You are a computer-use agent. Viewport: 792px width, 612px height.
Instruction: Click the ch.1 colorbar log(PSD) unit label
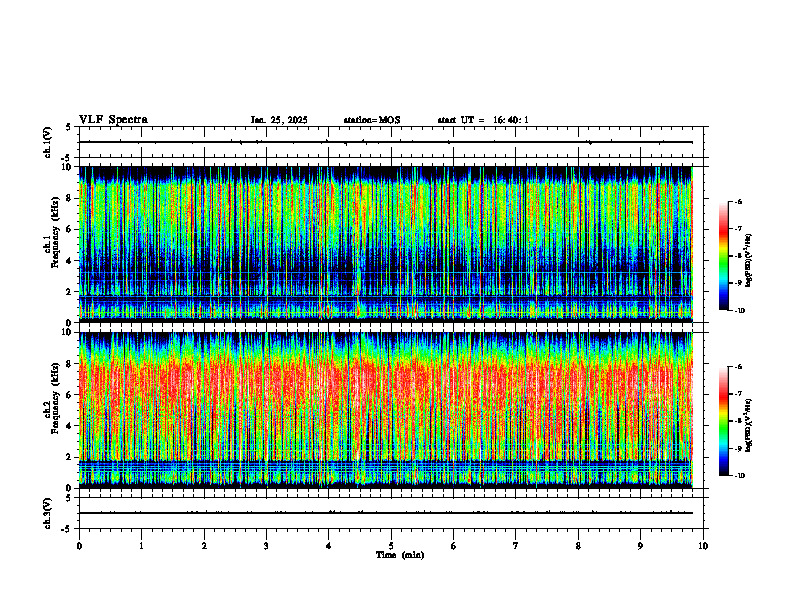click(748, 260)
